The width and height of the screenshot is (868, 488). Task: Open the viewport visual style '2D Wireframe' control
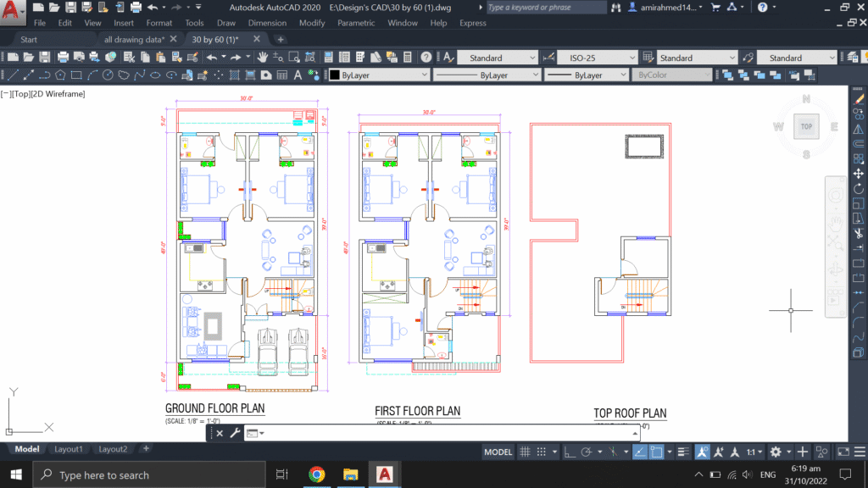pos(58,94)
